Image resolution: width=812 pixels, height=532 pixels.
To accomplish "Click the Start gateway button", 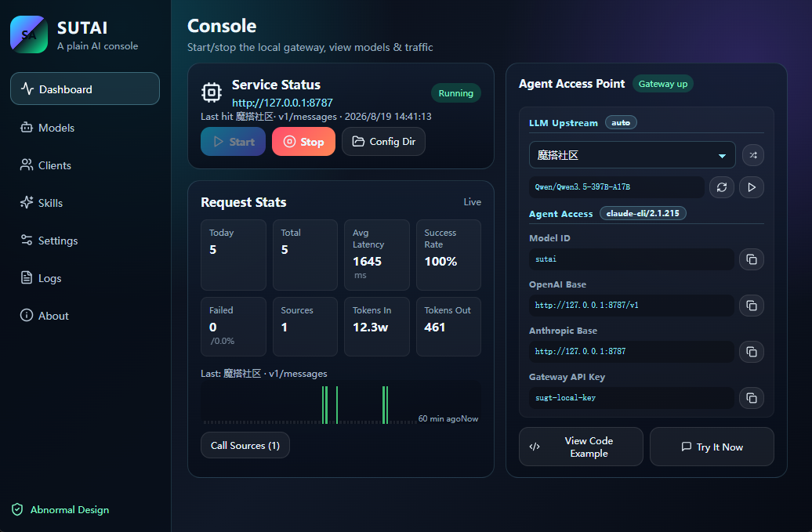I will [x=233, y=142].
